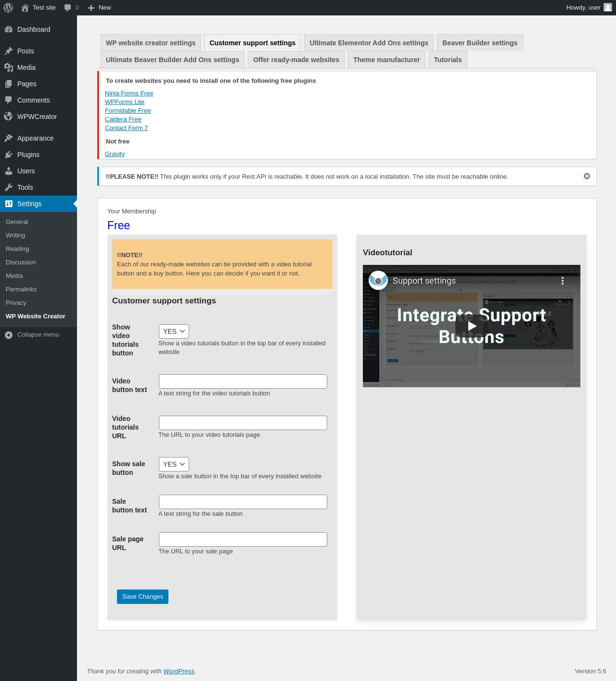
Task: Focus the Video tutorials URL field
Action: click(x=243, y=423)
